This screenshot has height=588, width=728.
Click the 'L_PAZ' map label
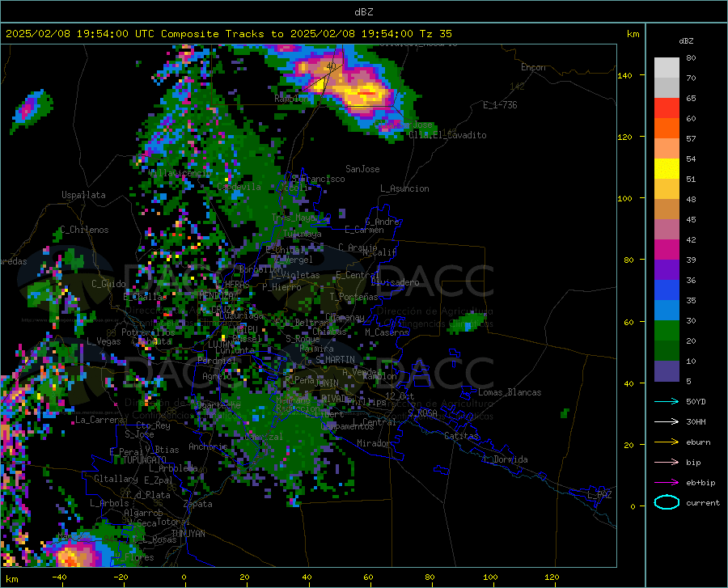(x=599, y=495)
